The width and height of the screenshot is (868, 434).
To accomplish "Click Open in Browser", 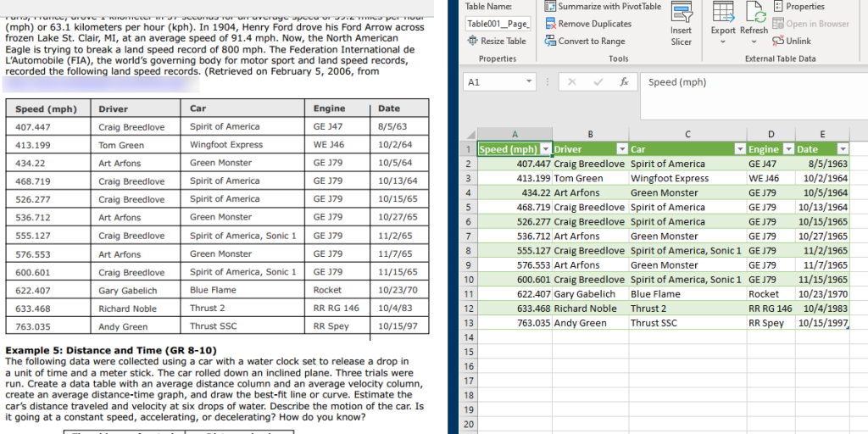I will (x=810, y=24).
